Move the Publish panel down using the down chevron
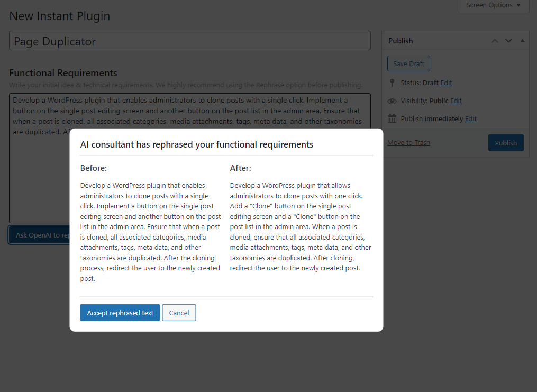 [x=508, y=40]
